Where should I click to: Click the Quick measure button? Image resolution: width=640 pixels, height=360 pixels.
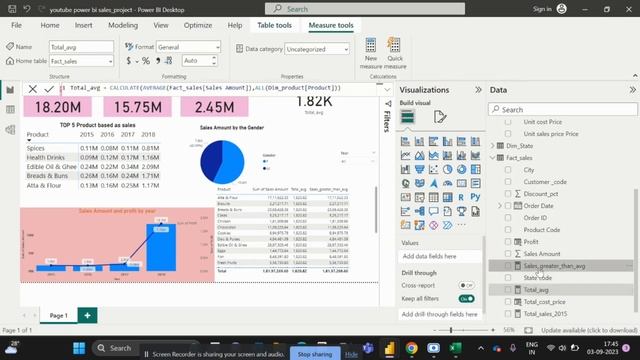click(x=395, y=53)
